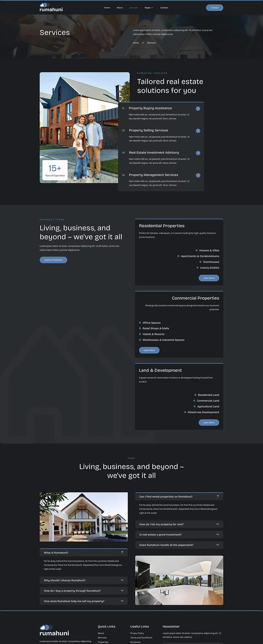Click the interior terrace photo in FAQs

click(179, 580)
